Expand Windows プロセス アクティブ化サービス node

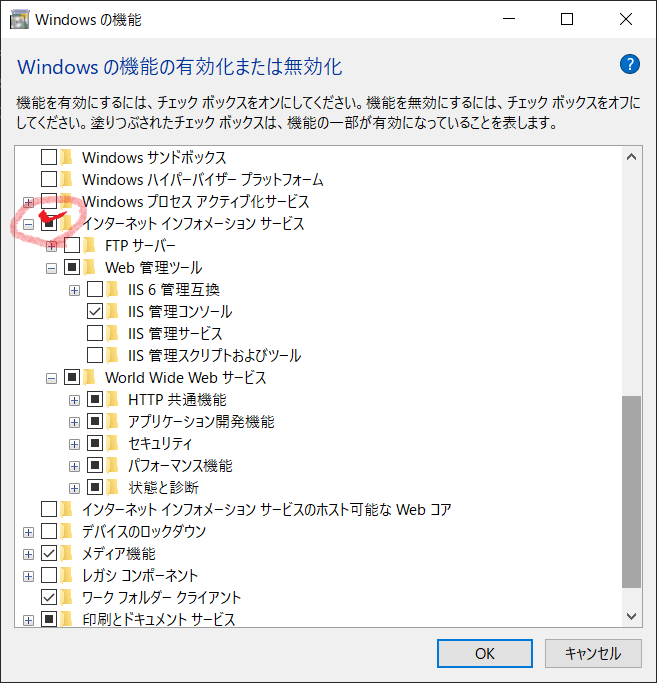click(x=28, y=203)
